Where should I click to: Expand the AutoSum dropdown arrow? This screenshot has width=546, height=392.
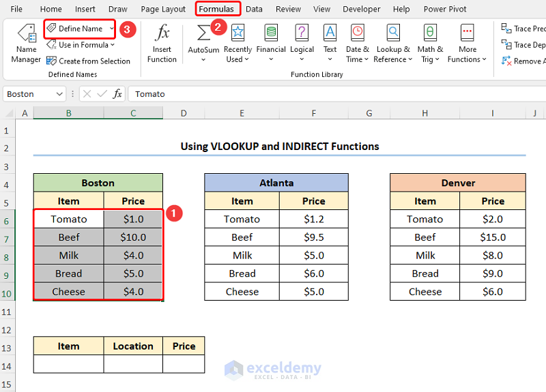203,60
